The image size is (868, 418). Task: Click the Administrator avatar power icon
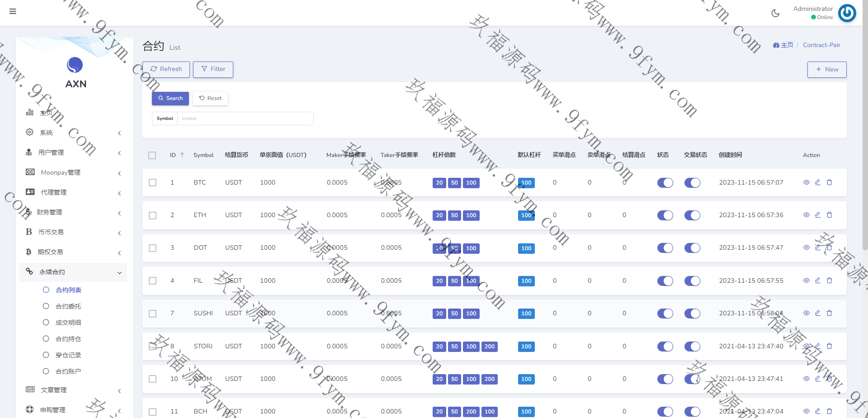[847, 13]
